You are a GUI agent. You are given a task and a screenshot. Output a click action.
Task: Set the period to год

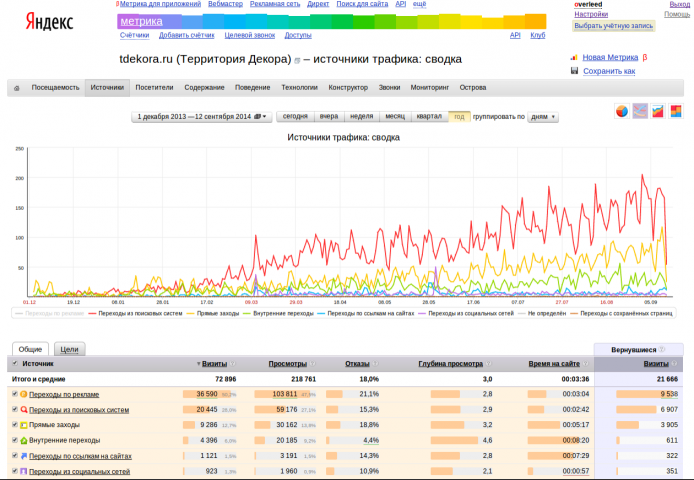click(x=459, y=116)
